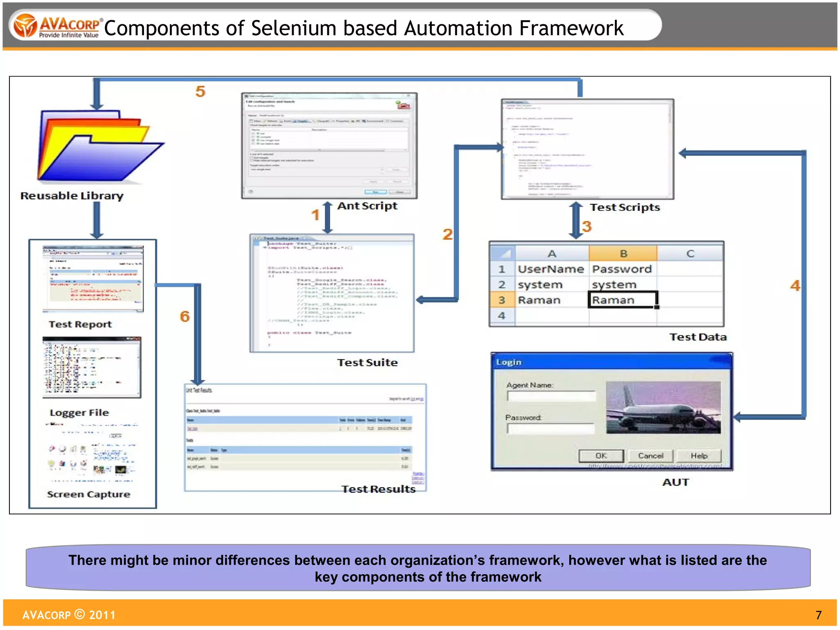Click the slide page number 7
Image resolution: width=840 pixels, height=630 pixels.
point(819,615)
